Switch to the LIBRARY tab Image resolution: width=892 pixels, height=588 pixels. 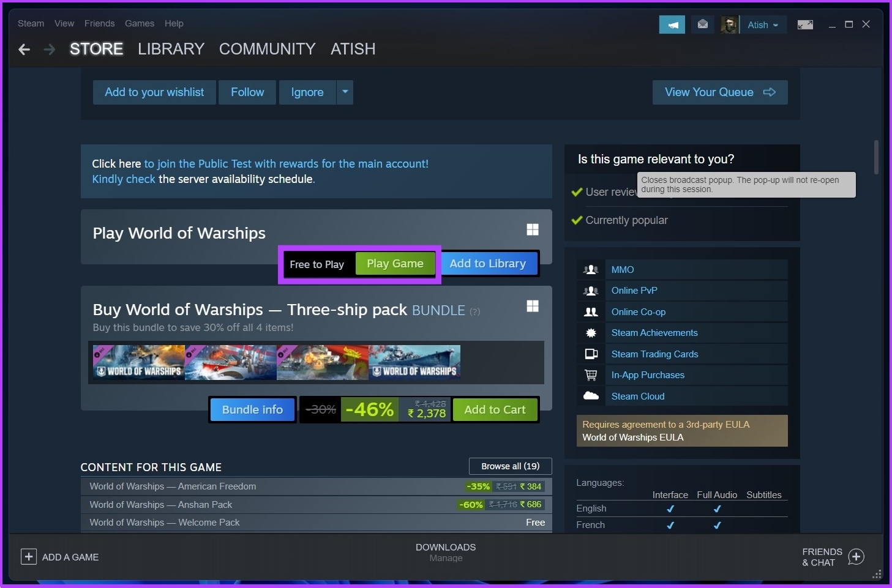171,49
